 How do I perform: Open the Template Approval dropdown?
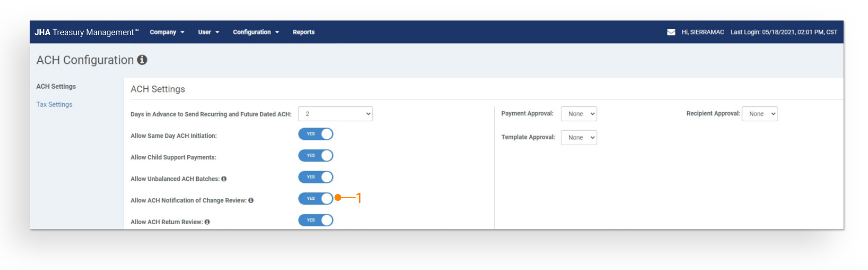point(579,137)
